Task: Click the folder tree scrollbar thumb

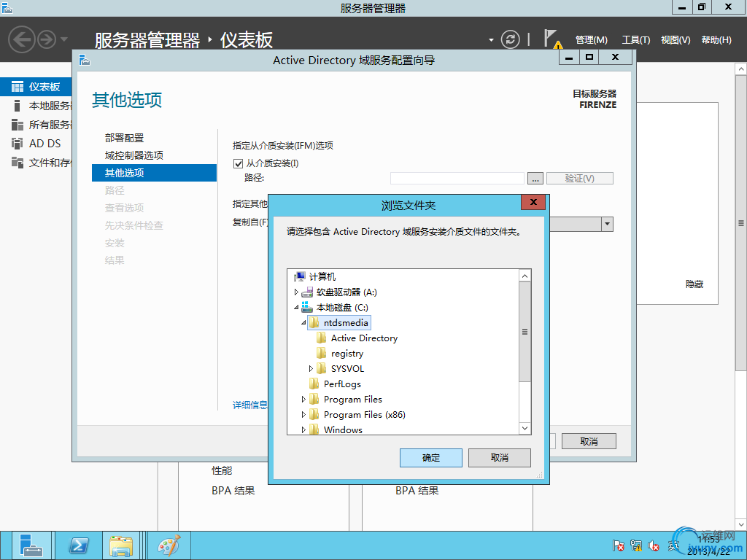Action: (525, 332)
